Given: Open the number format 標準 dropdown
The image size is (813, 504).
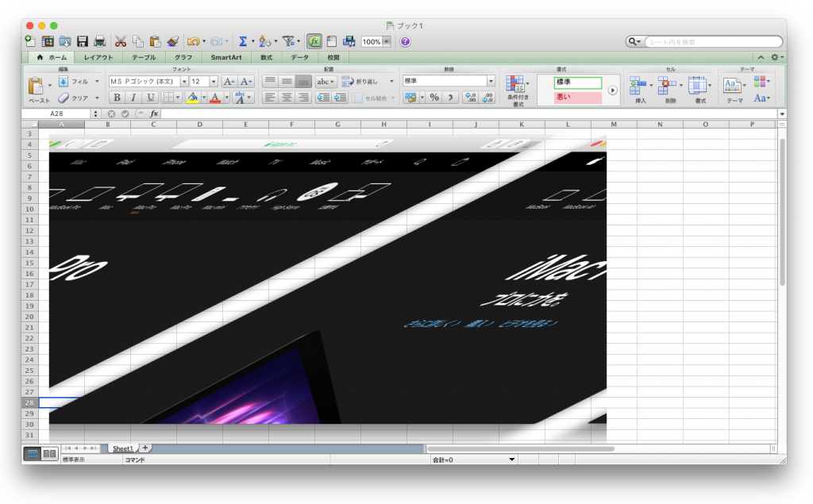Looking at the screenshot, I should [x=491, y=81].
